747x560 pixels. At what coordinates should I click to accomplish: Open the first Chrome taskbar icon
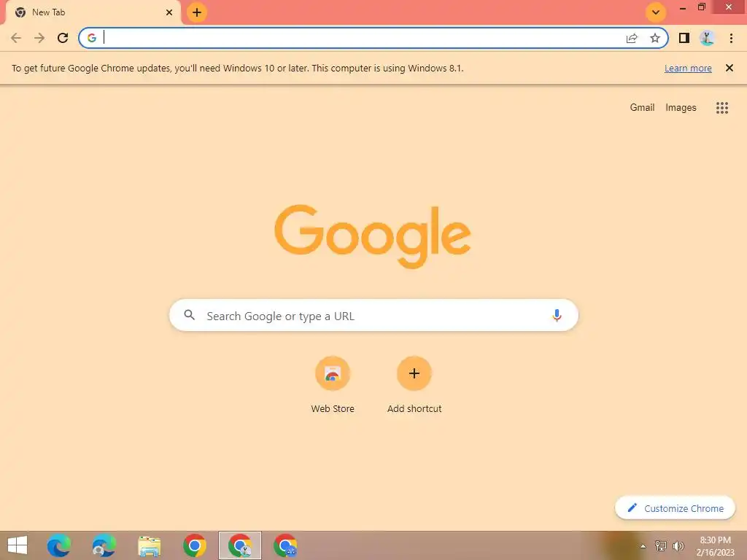tap(194, 545)
